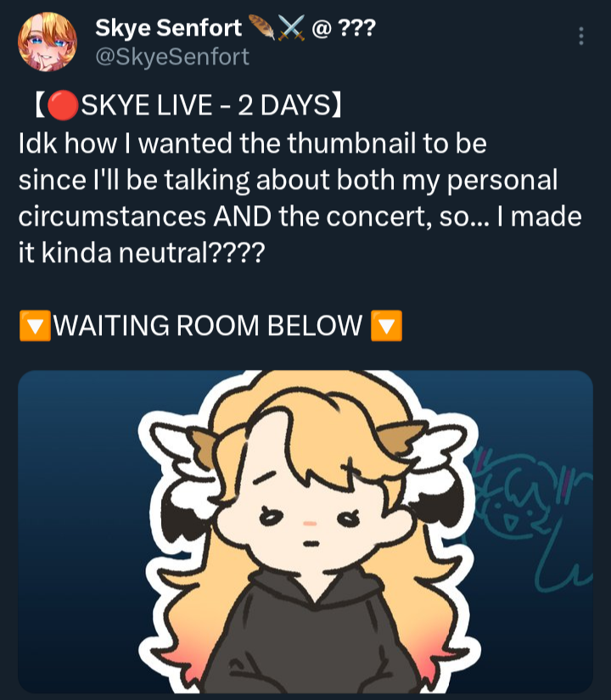Click the orange down-arrow after BELOW

387,326
